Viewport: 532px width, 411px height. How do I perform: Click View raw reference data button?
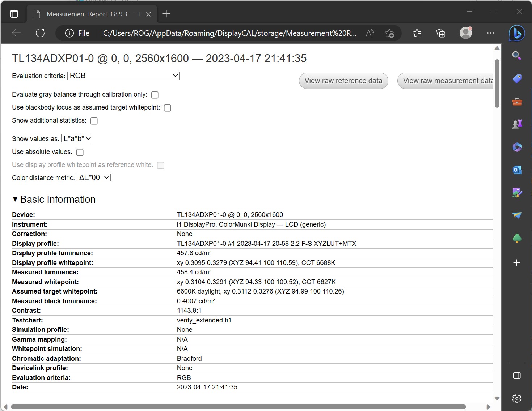click(x=343, y=81)
